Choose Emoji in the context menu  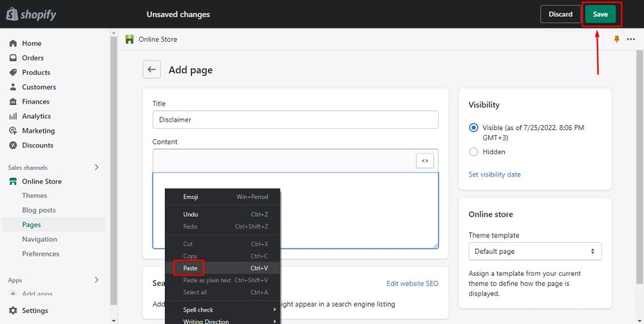click(223, 196)
